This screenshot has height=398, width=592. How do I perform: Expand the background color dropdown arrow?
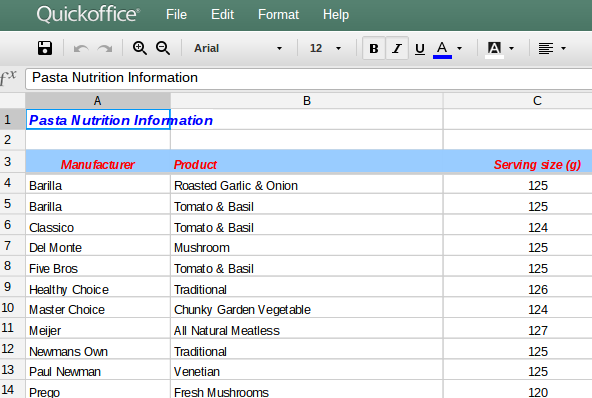512,48
